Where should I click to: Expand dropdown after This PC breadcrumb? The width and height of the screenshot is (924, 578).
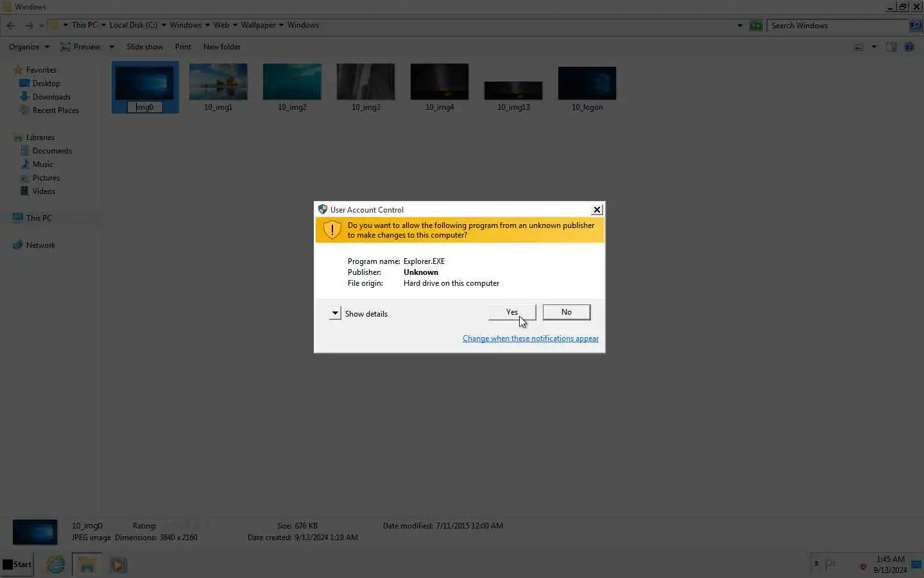(103, 25)
